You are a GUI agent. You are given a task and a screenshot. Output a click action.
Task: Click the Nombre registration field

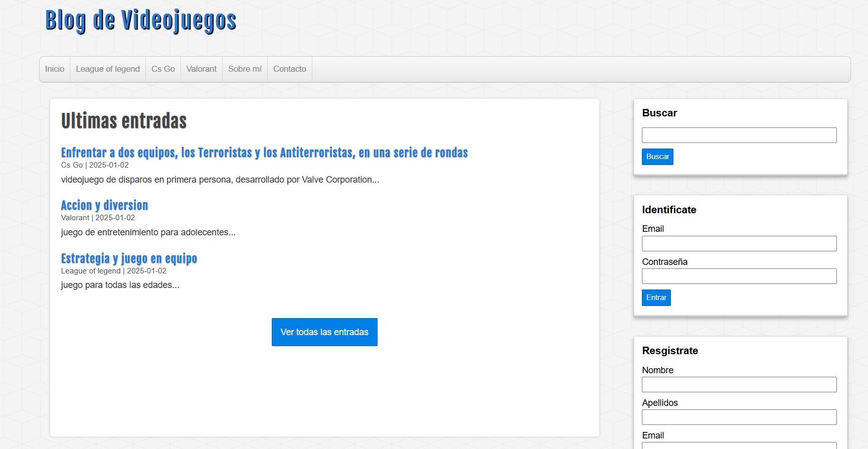point(739,384)
